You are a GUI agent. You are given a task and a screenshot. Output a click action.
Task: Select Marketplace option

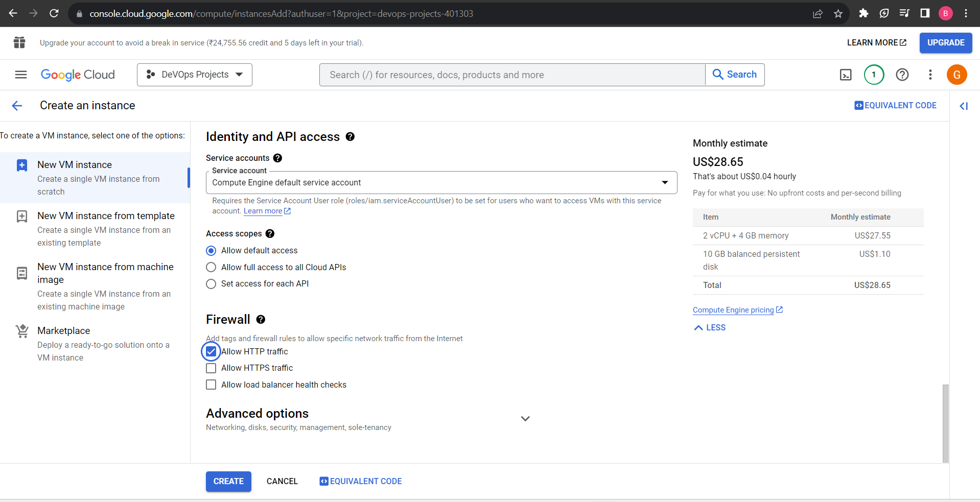pyautogui.click(x=95, y=344)
